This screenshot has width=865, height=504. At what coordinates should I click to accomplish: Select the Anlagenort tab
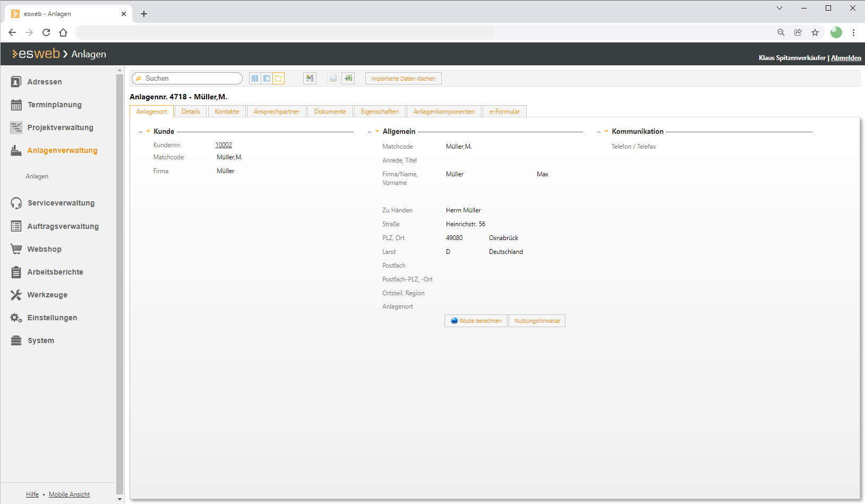coord(152,112)
